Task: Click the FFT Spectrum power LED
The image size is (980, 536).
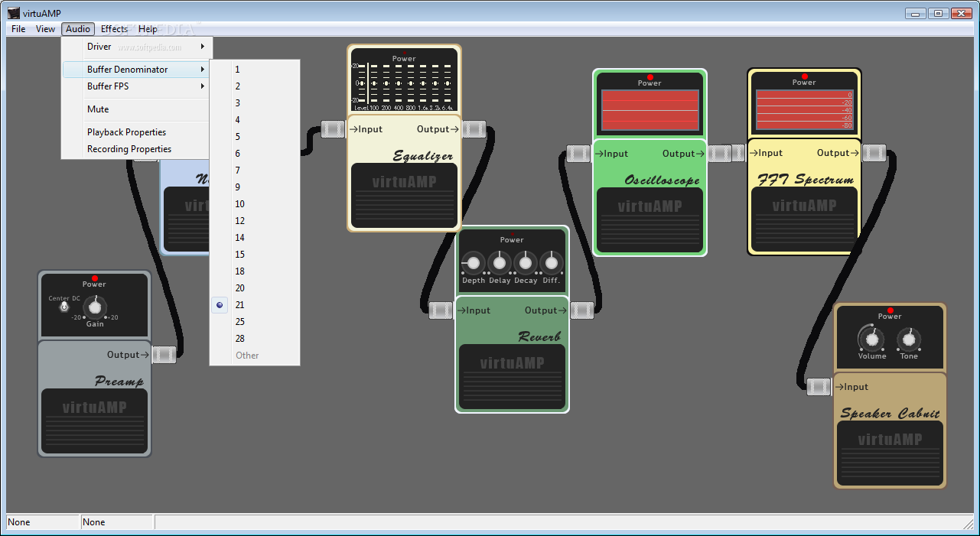Action: coord(804,76)
